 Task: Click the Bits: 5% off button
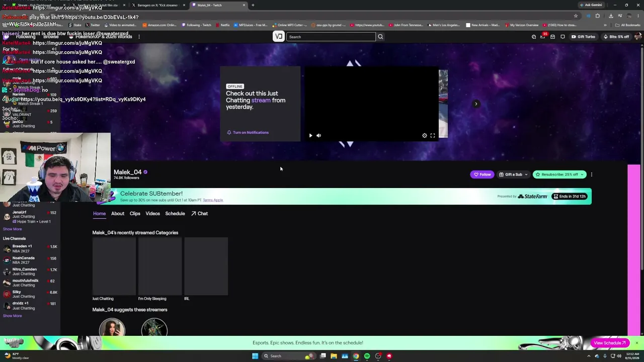[616, 37]
